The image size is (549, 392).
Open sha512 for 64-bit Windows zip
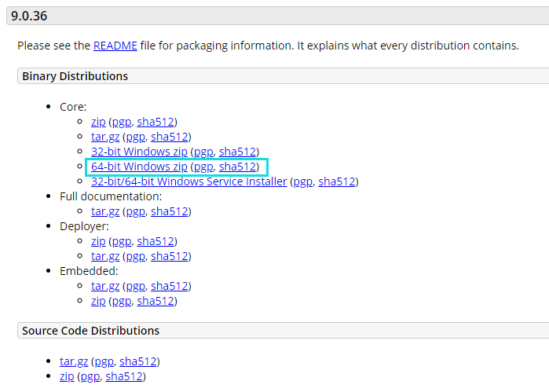(237, 167)
